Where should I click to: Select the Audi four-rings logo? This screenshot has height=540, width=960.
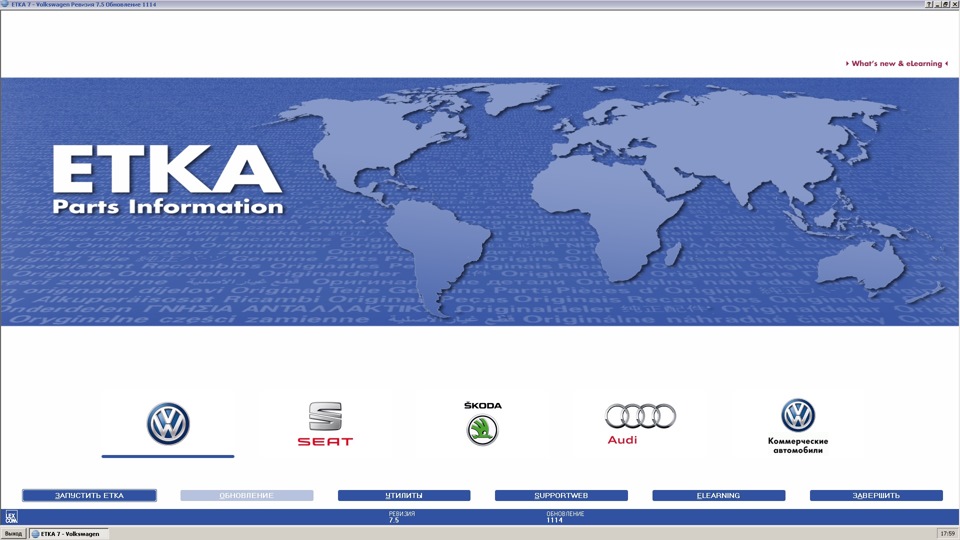point(640,423)
